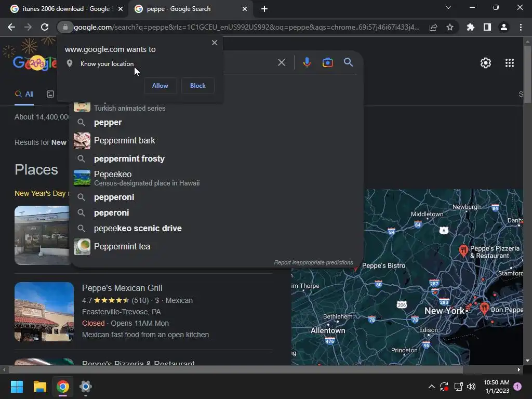Choose the Peppermint bark suggestion
Image resolution: width=532 pixels, height=399 pixels.
[216, 140]
